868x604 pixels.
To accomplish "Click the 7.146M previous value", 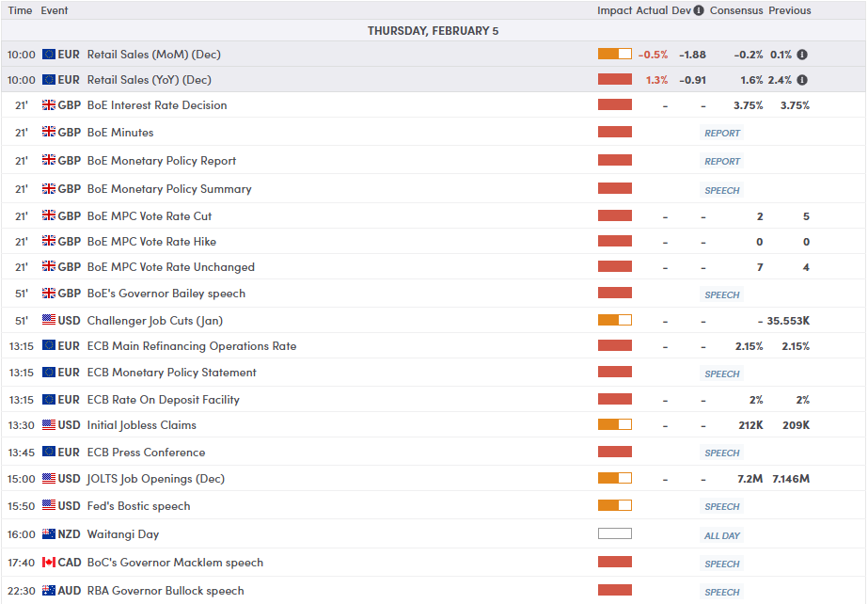I will point(791,479).
